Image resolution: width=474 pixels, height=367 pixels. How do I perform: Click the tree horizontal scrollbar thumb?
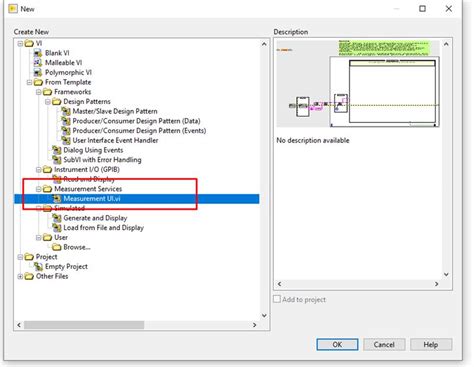tap(84, 325)
